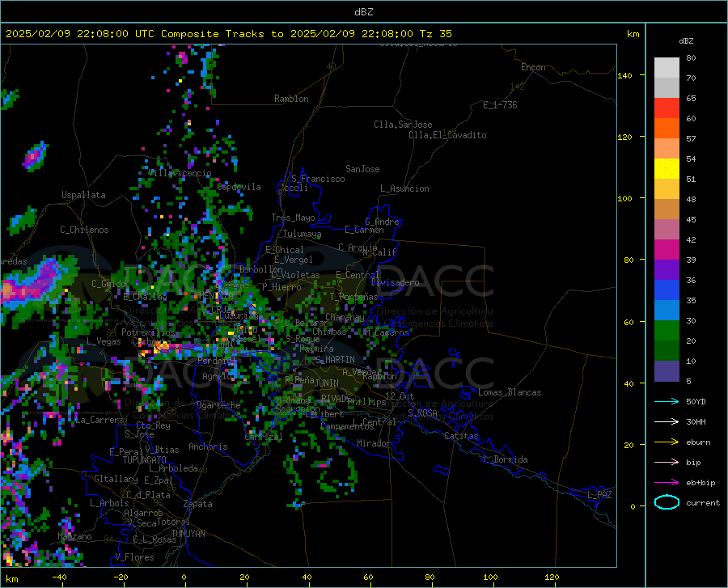Pick the slate 10–5 dBZ swatch
The image size is (728, 588).
(667, 371)
